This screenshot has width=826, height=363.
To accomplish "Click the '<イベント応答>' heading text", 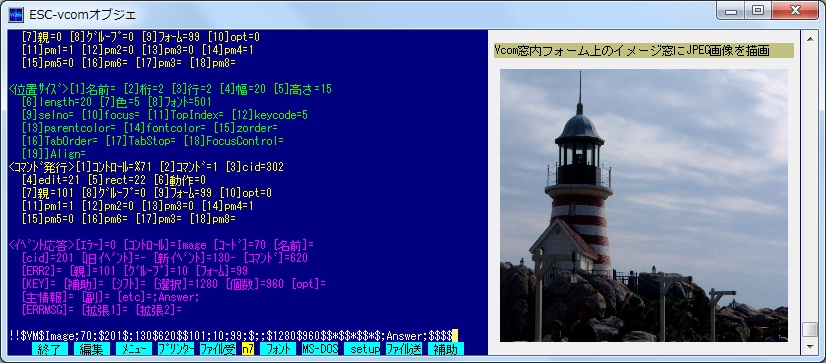I will pos(42,245).
